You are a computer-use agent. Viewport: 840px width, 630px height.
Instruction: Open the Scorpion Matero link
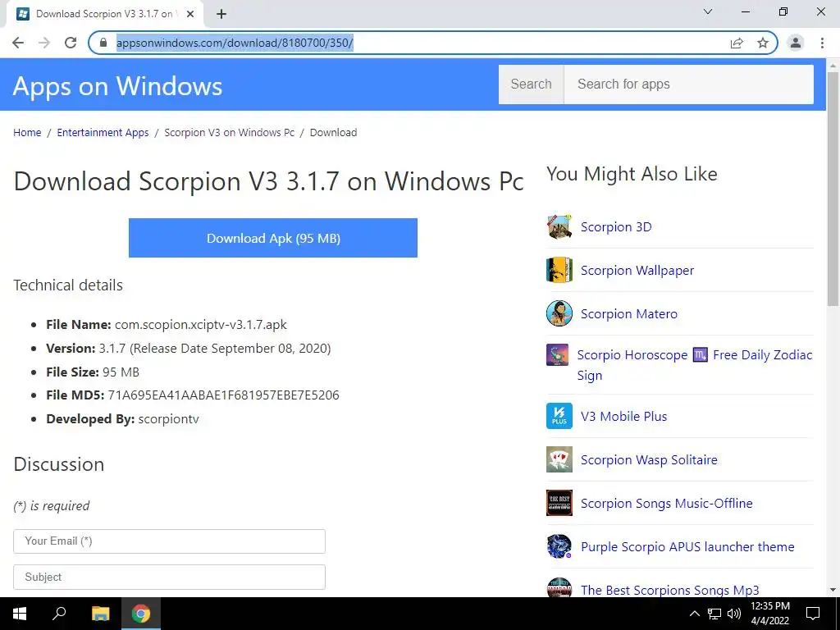[x=629, y=313]
